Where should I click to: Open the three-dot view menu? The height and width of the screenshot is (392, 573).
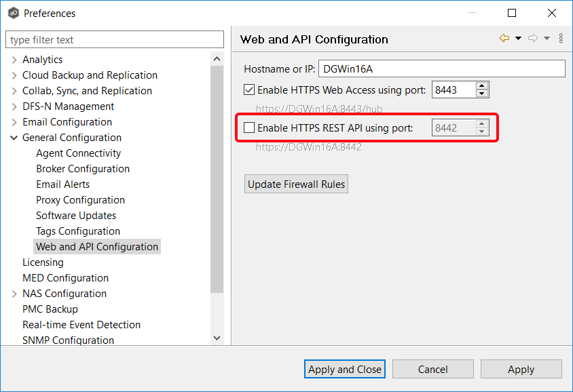pos(561,38)
